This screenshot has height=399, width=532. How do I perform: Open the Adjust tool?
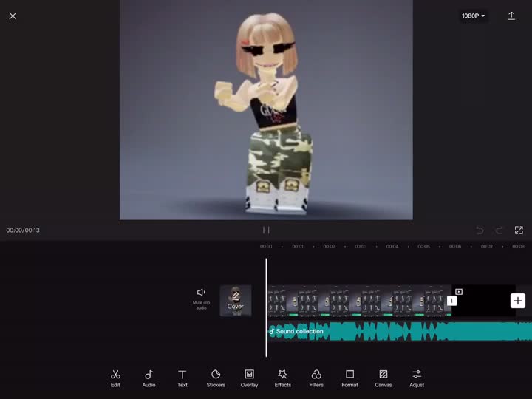pyautogui.click(x=417, y=378)
